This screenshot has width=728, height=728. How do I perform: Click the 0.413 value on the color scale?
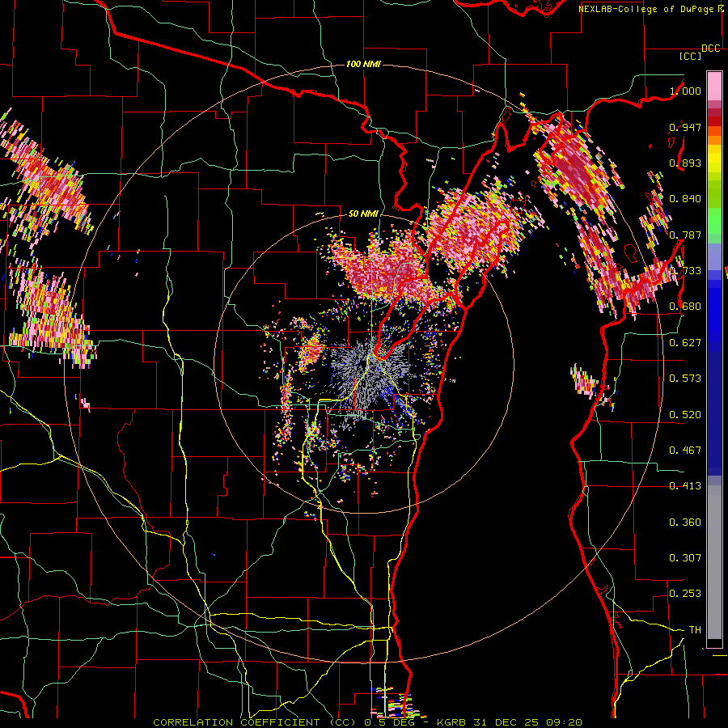(685, 486)
